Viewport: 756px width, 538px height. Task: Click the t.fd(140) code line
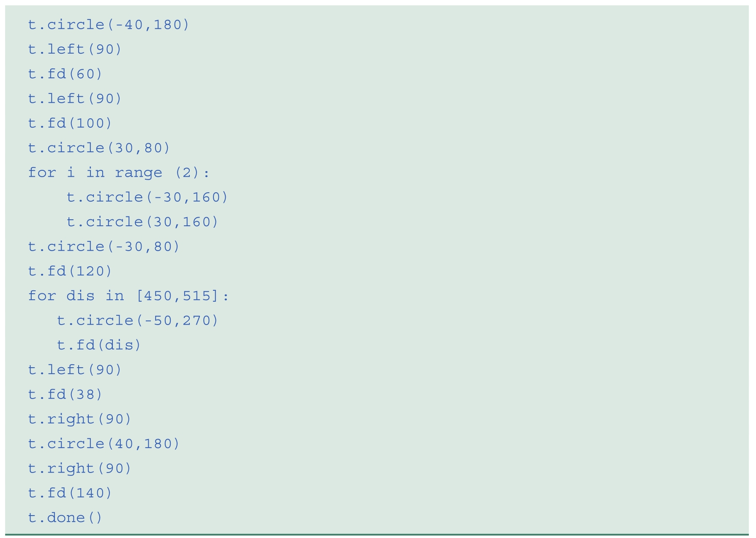70,493
